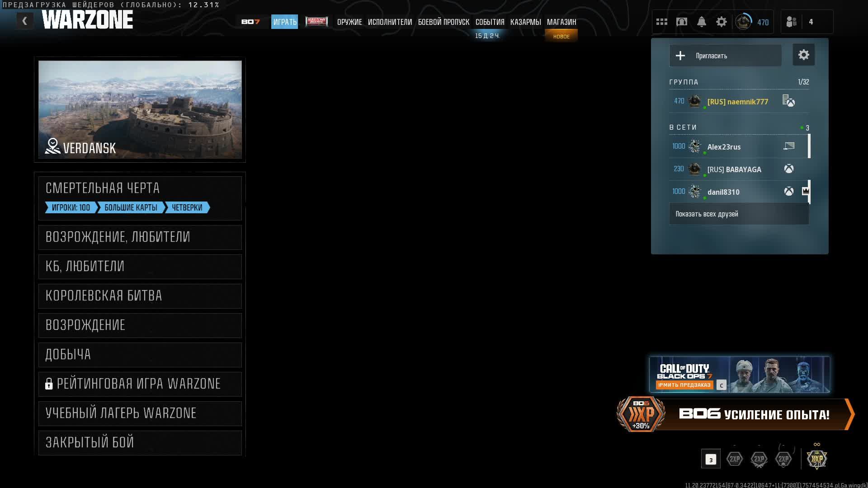
Task: Select ВОЗРОЖДЕНИЕ, ЛЮБИТЕЛИ mode
Action: [140, 237]
